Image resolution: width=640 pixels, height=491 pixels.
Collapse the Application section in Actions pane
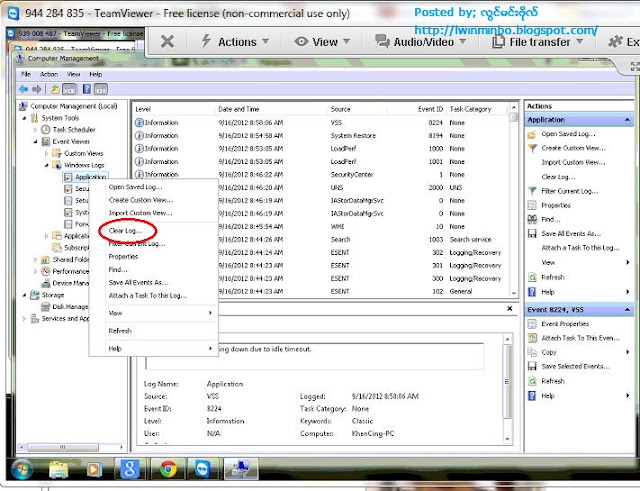627,120
